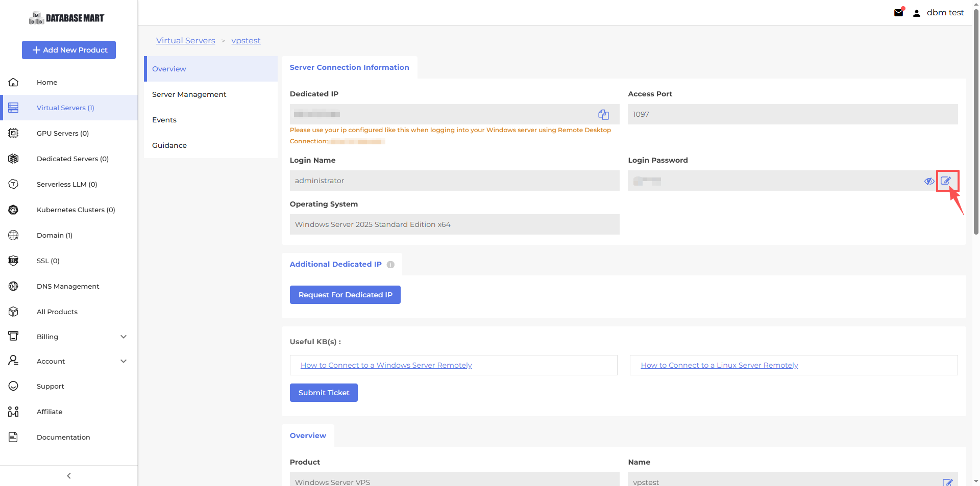Click the Login Name field administrator
Screen dimensions: 980x486
455,181
